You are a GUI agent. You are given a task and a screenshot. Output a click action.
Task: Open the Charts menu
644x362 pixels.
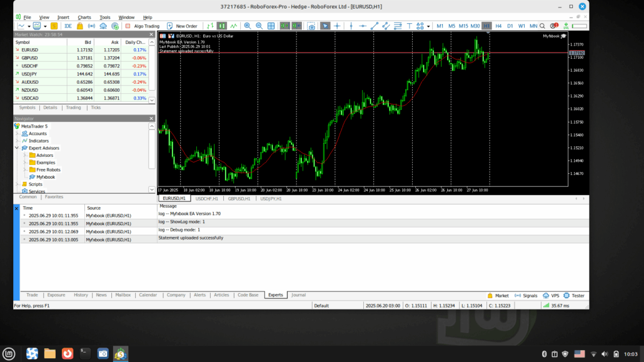(84, 18)
